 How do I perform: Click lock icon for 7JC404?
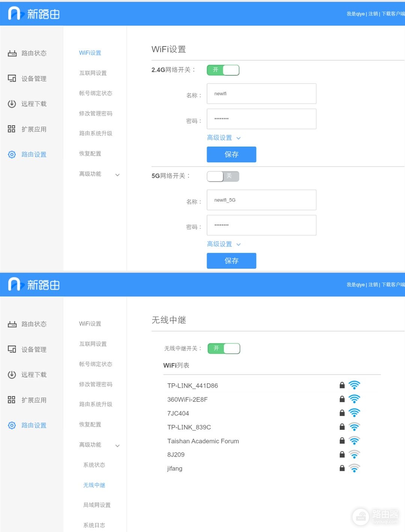pos(342,413)
